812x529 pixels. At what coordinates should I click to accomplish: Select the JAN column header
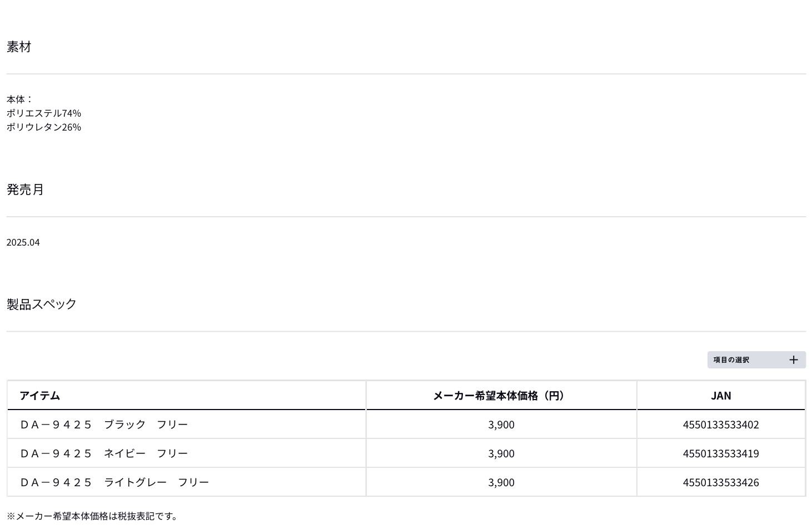point(721,396)
